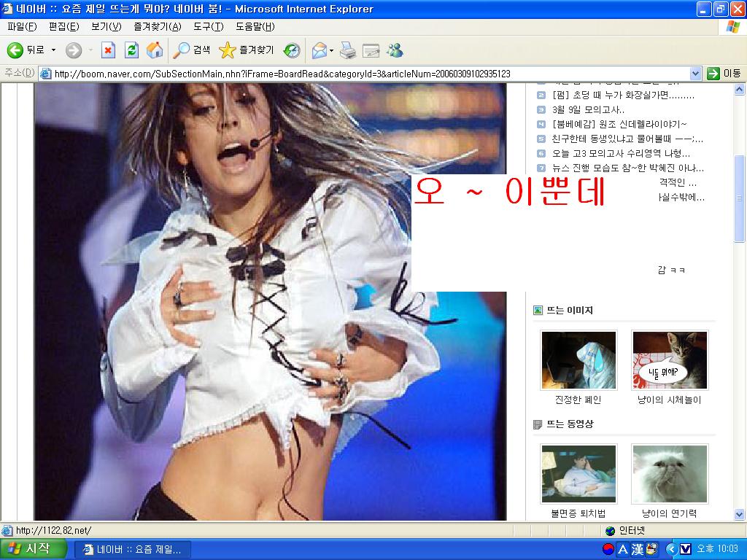Click the Refresh page icon
The width and height of the screenshot is (747, 560).
pos(131,50)
